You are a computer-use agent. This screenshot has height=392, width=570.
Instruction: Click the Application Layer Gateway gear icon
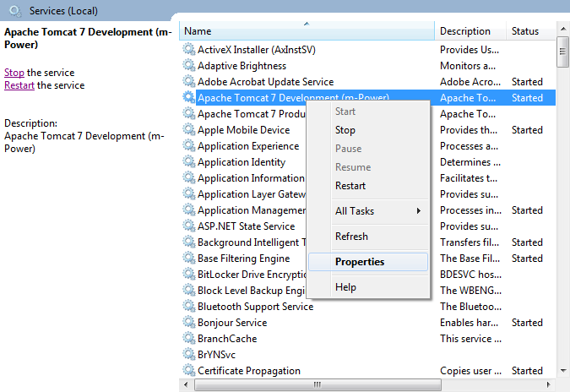coord(188,193)
